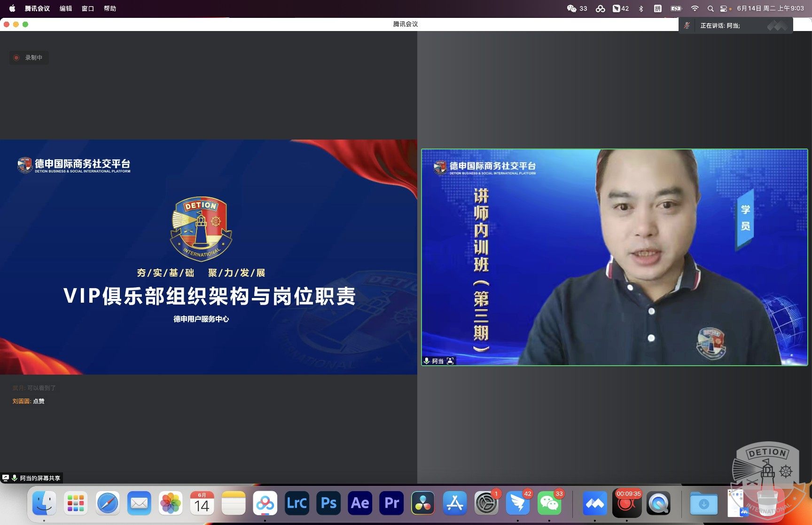Click the portrait icon on 阿当's name tag

450,361
